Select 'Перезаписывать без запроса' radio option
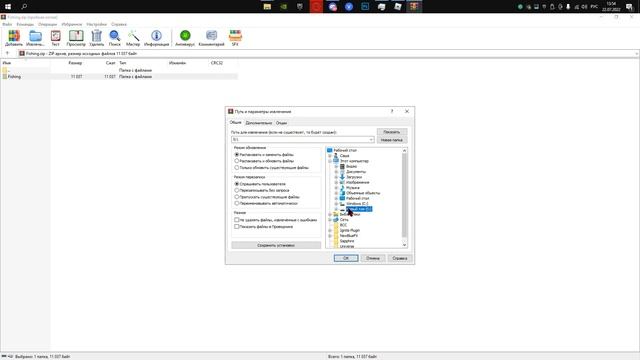 coord(237,191)
